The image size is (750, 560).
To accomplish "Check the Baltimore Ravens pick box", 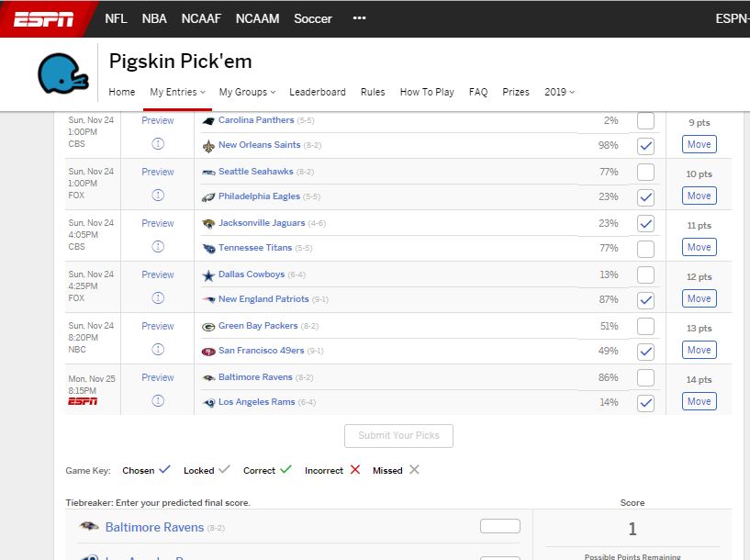I will [x=645, y=377].
